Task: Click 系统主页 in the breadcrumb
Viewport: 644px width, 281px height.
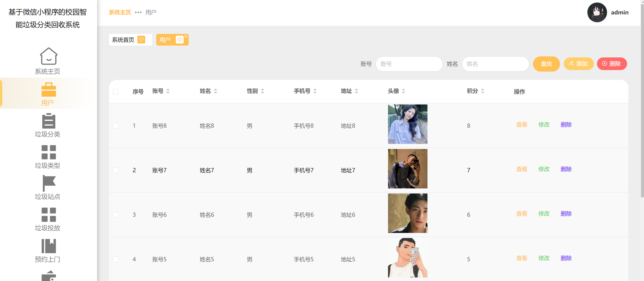Action: [120, 12]
